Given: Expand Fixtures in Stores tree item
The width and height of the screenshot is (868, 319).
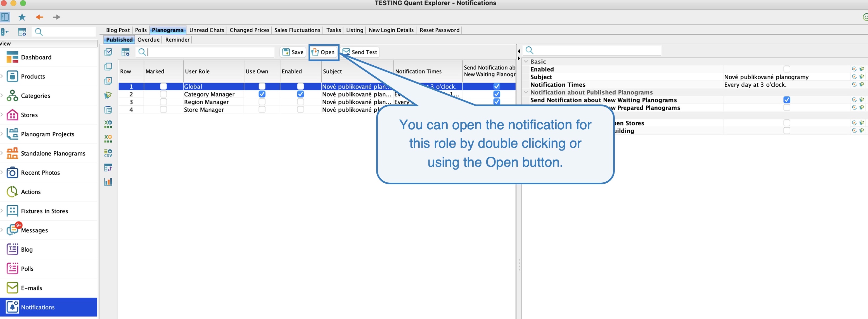Looking at the screenshot, I should click(2, 211).
